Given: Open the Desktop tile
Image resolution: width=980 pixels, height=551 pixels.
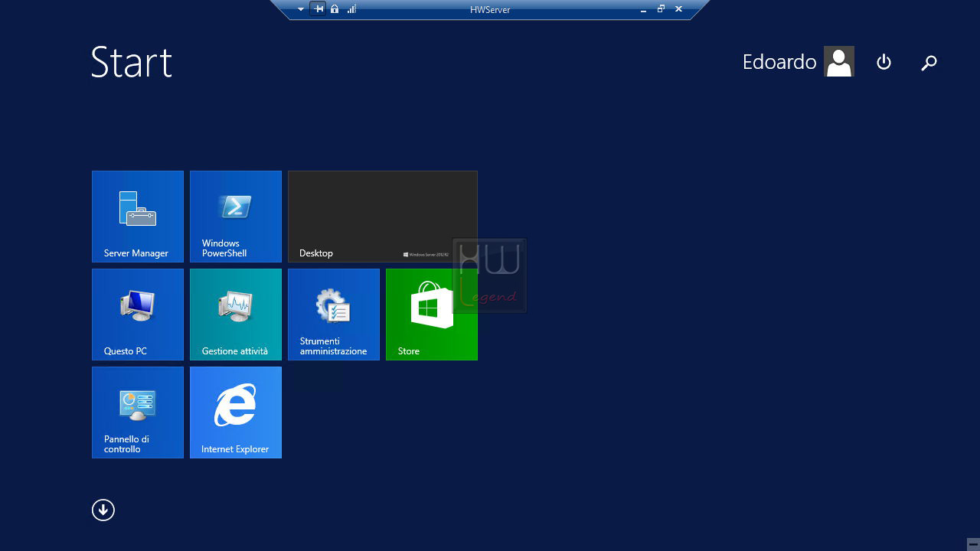Looking at the screenshot, I should click(383, 217).
